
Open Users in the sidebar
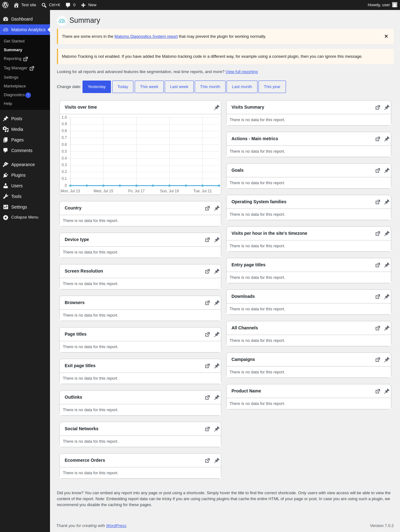(x=25, y=186)
